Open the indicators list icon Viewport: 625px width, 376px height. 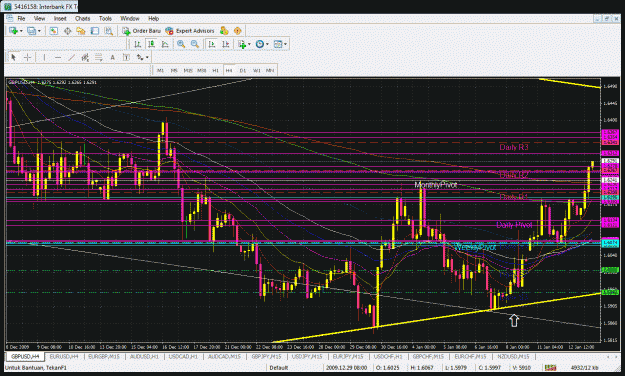242,44
